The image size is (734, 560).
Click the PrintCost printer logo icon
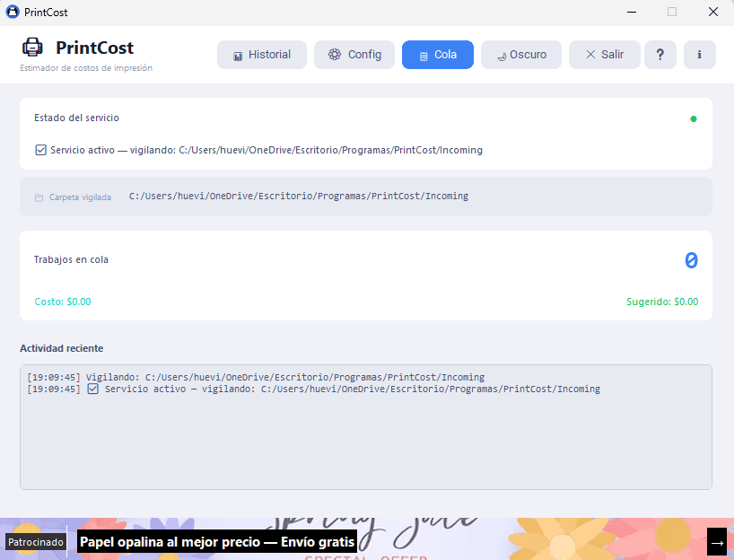32,48
